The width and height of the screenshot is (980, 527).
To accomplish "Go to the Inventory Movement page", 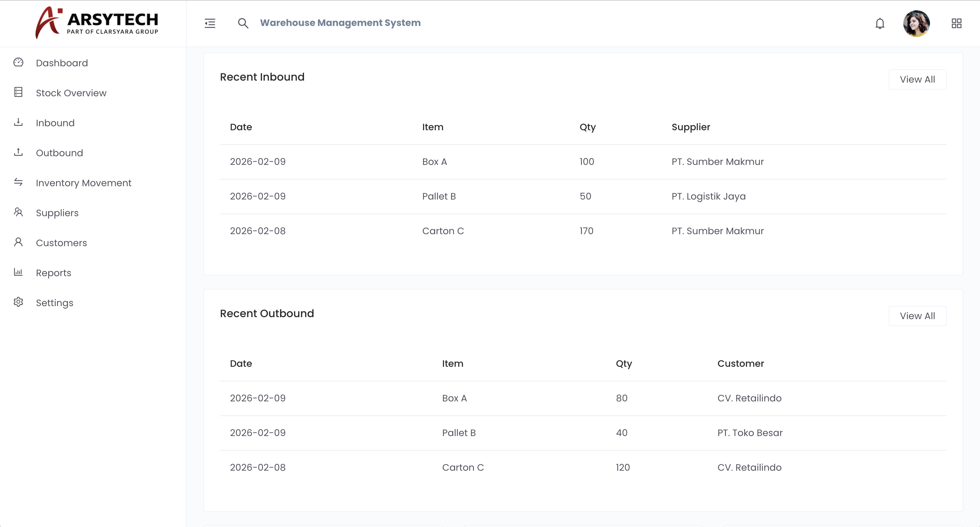I will coord(83,183).
